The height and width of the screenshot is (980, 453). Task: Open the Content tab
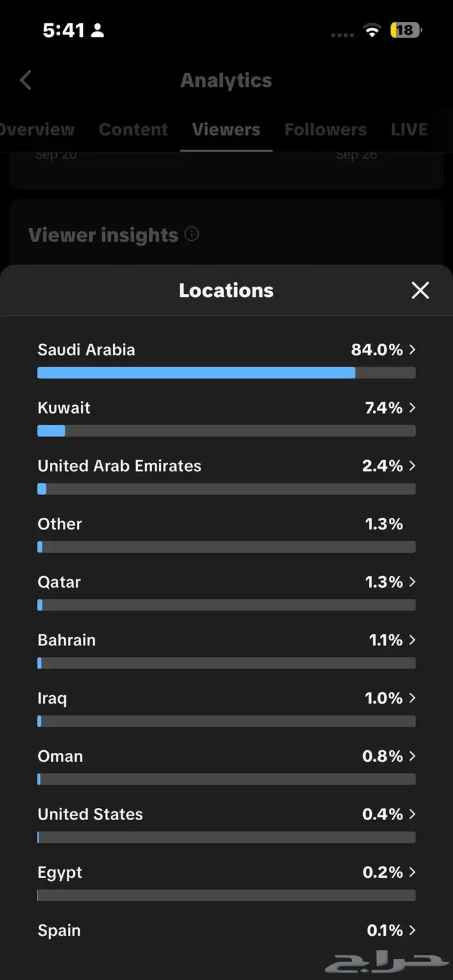(133, 129)
